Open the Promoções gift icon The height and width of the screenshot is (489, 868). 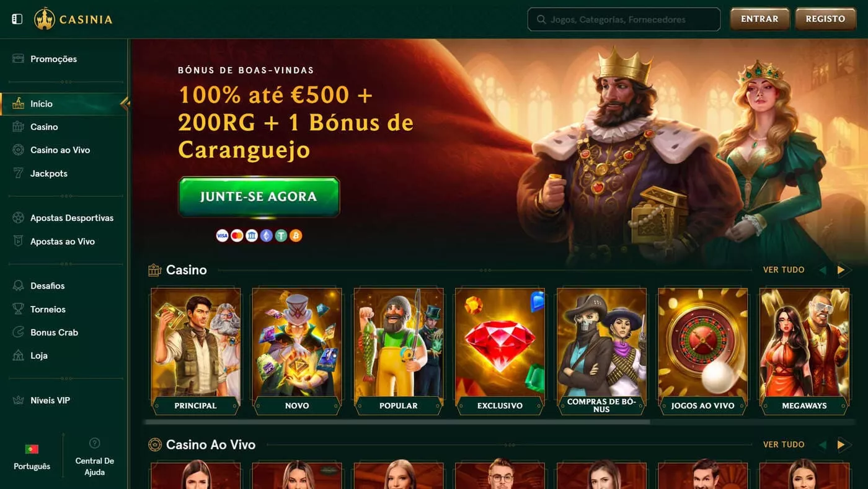click(18, 59)
